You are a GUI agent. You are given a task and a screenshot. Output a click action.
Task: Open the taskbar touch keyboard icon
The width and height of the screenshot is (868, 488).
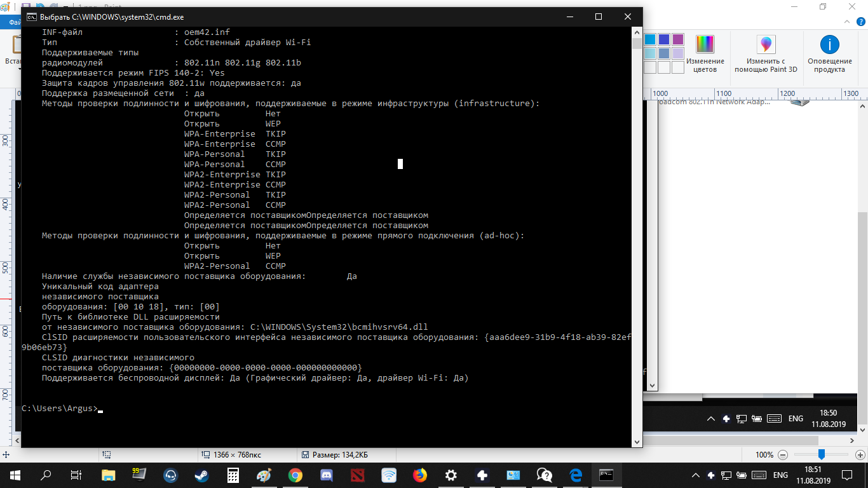(757, 475)
